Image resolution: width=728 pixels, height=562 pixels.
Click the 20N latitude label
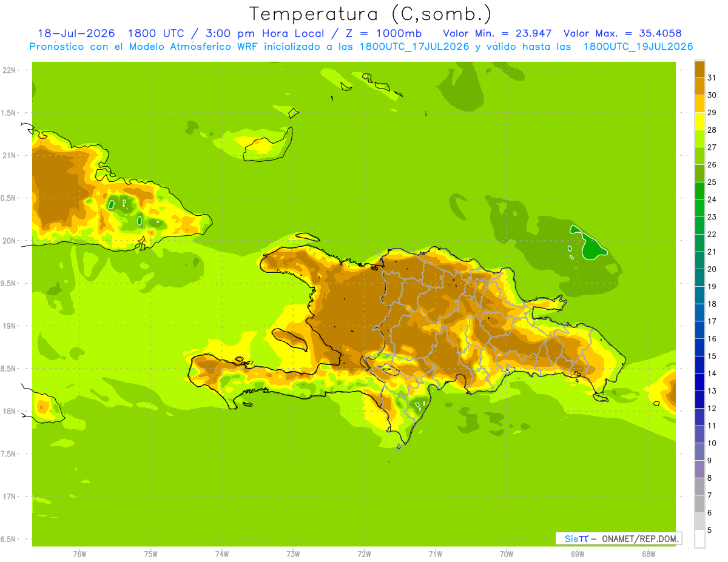point(8,241)
